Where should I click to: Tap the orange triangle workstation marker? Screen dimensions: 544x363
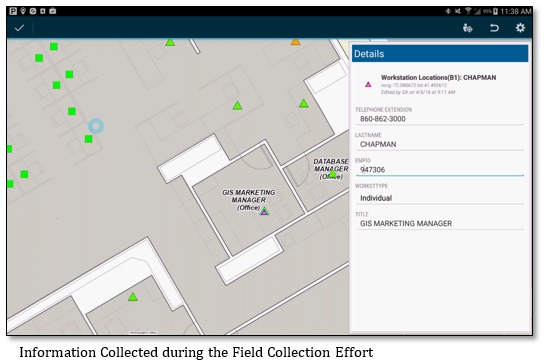coord(295,42)
